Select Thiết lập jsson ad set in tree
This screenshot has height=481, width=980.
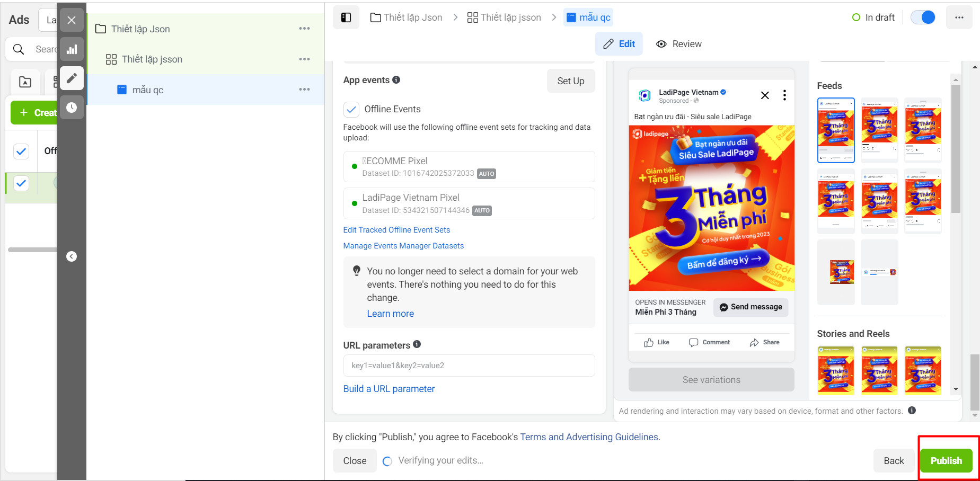point(205,59)
